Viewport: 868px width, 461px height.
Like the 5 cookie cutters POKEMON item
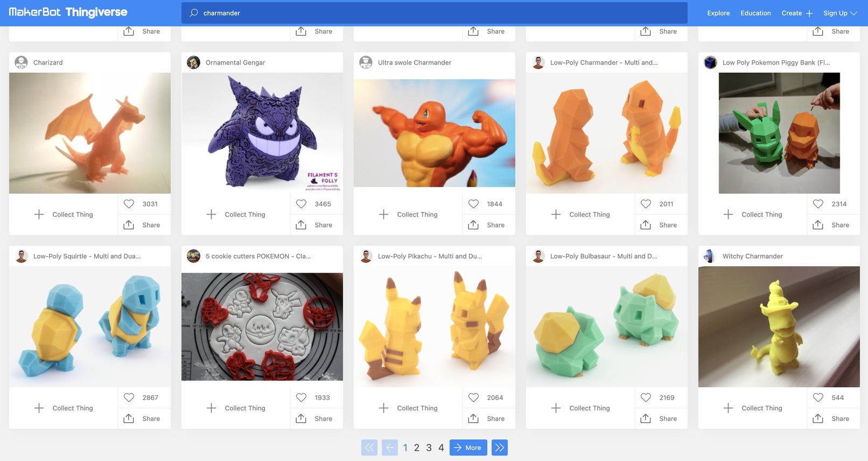(301, 398)
